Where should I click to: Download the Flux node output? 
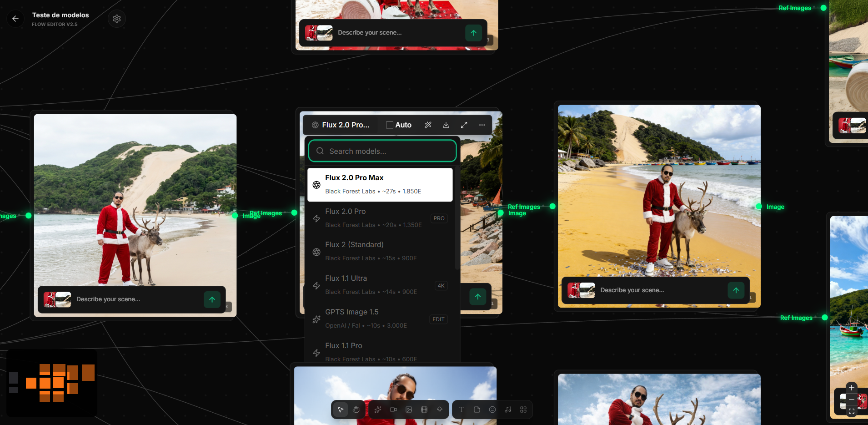pos(446,125)
